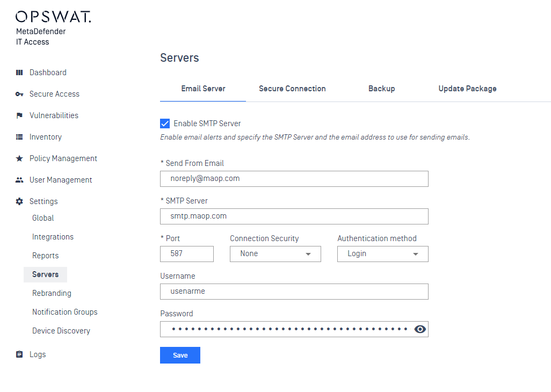The width and height of the screenshot is (551, 392).
Task: Click the Enable SMTP Server label text
Action: tap(207, 124)
